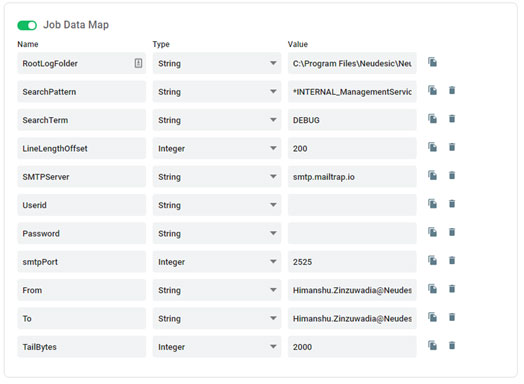Click the icon inside RootLogFolder name field

pos(138,63)
